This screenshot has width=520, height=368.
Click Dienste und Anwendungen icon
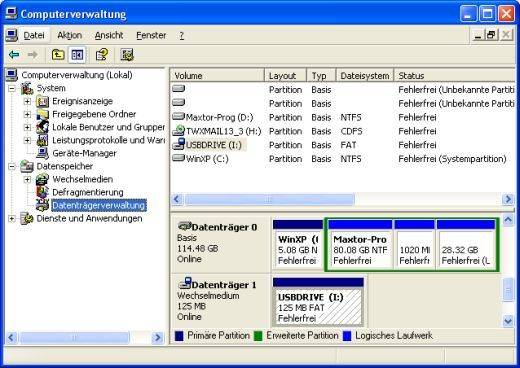coord(27,218)
